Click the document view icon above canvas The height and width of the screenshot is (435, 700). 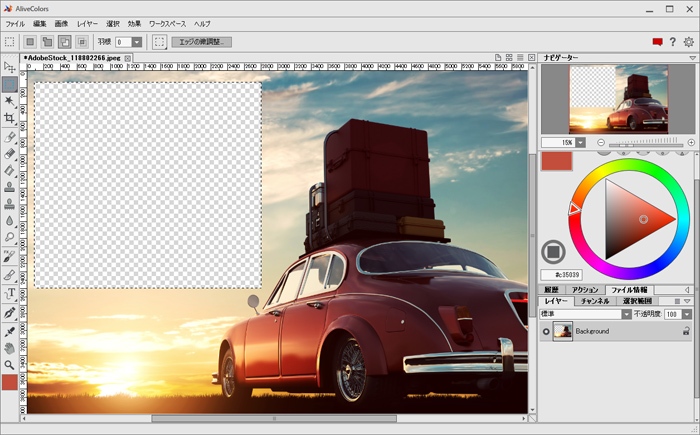coord(498,58)
